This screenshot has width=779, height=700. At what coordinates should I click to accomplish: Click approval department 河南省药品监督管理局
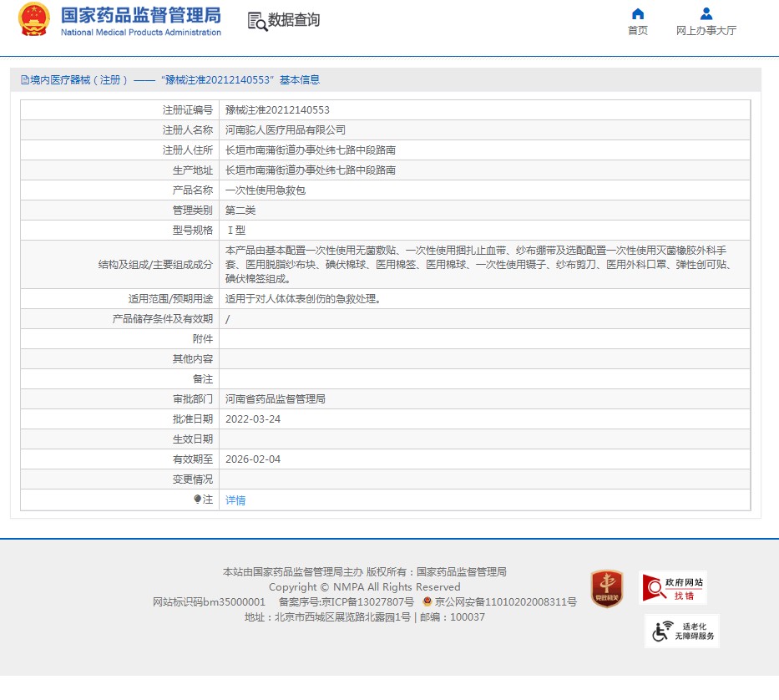tap(276, 398)
